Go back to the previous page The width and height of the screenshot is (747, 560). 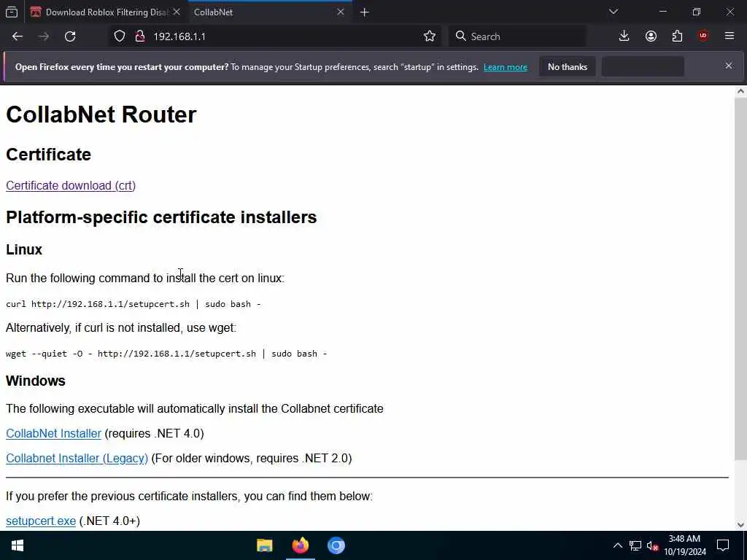click(18, 36)
